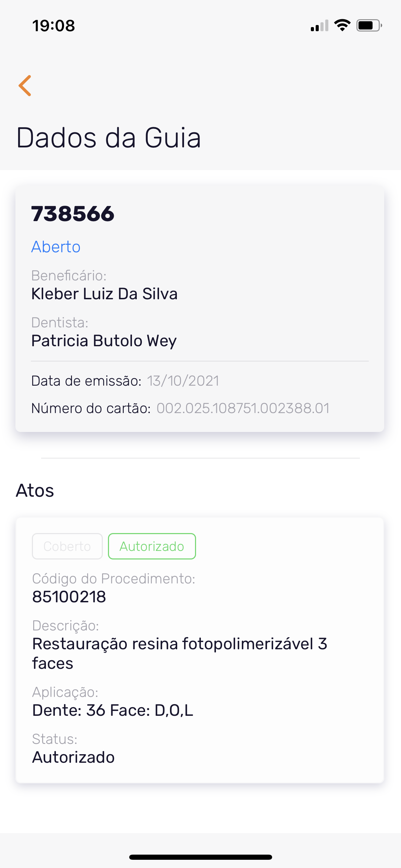Tap the blue Aberto status link
401x868 pixels.
tap(56, 247)
